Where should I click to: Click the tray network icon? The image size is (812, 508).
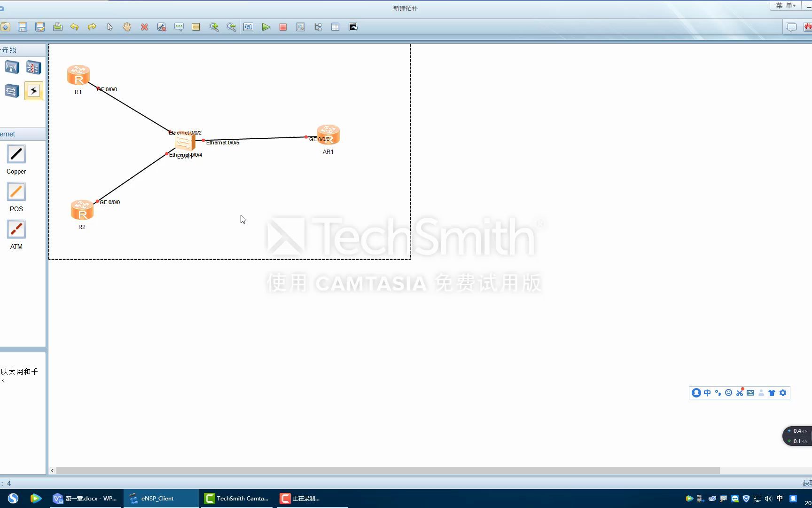click(x=757, y=499)
